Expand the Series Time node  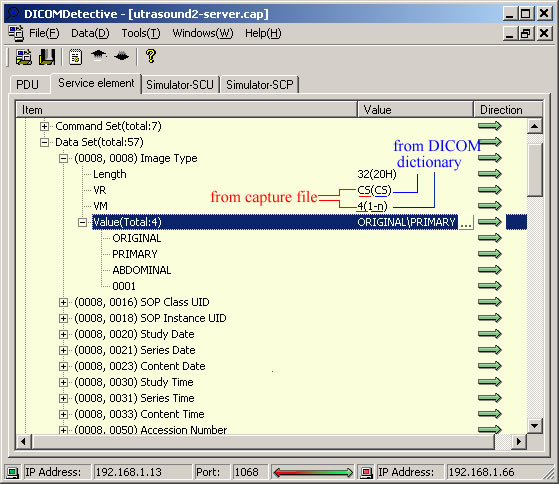[x=63, y=398]
